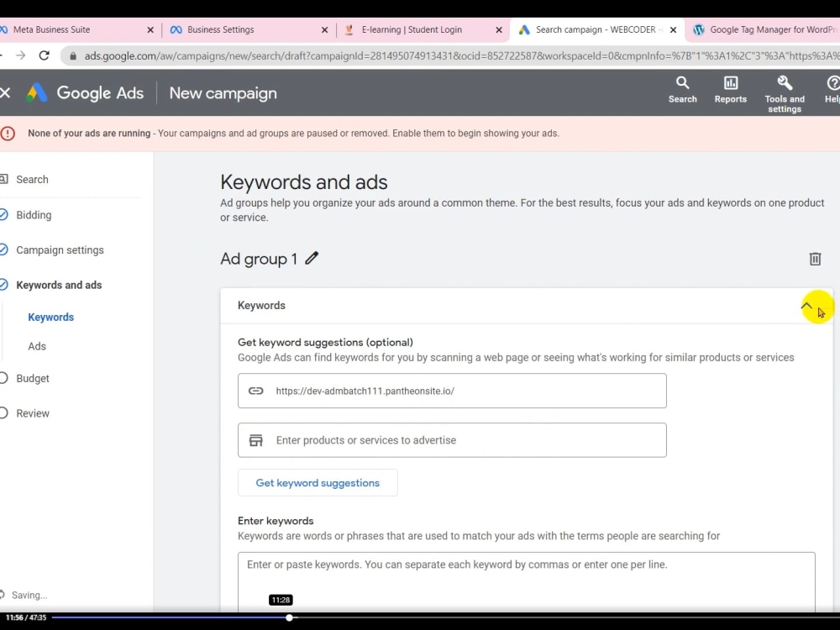Reload the page with browser refresh icon
This screenshot has height=630, width=840.
click(44, 55)
